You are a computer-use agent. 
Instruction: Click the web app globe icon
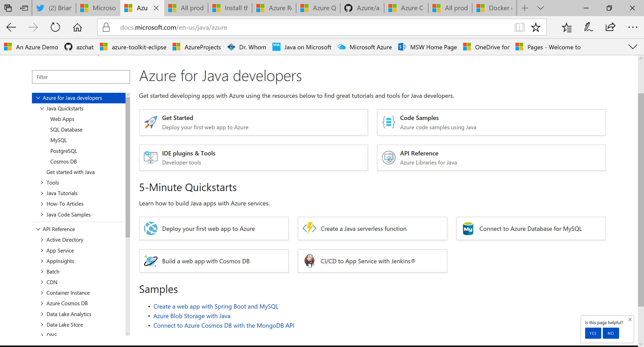coord(151,228)
